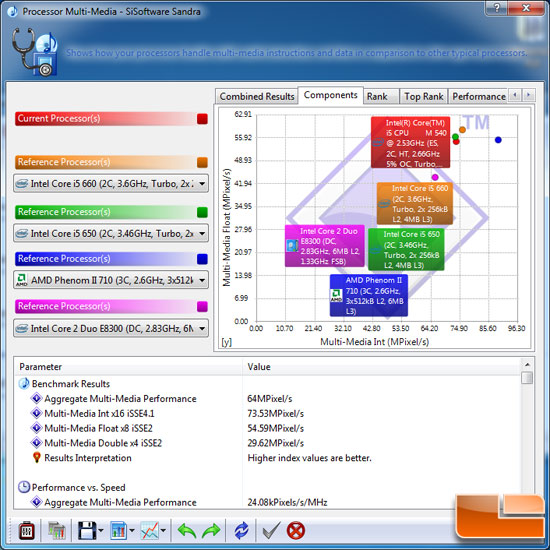Select first Aggregate Multi-Media Performance row, 64MPixel/s

[x=268, y=399]
